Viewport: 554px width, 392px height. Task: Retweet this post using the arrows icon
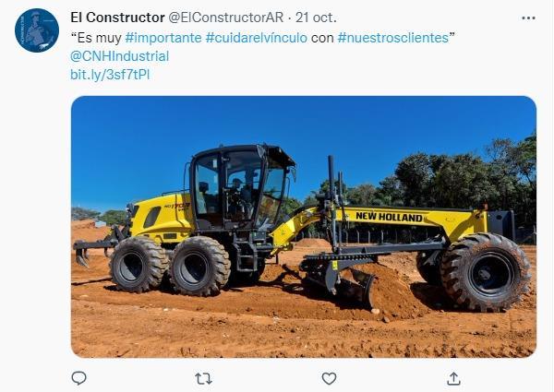203,379
